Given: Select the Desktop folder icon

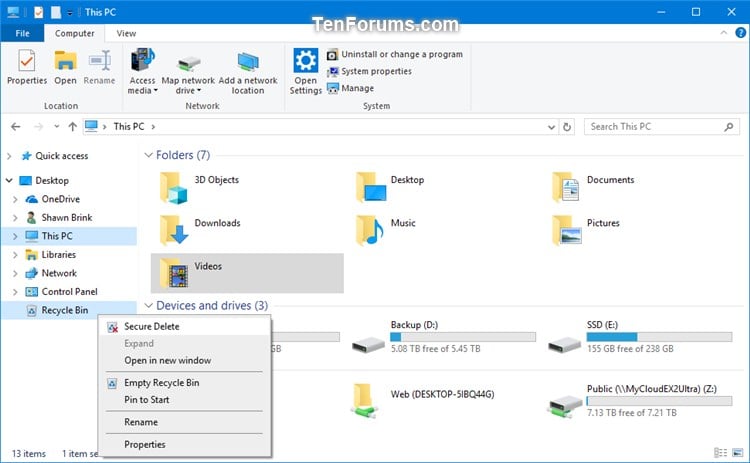Looking at the screenshot, I should coord(371,187).
